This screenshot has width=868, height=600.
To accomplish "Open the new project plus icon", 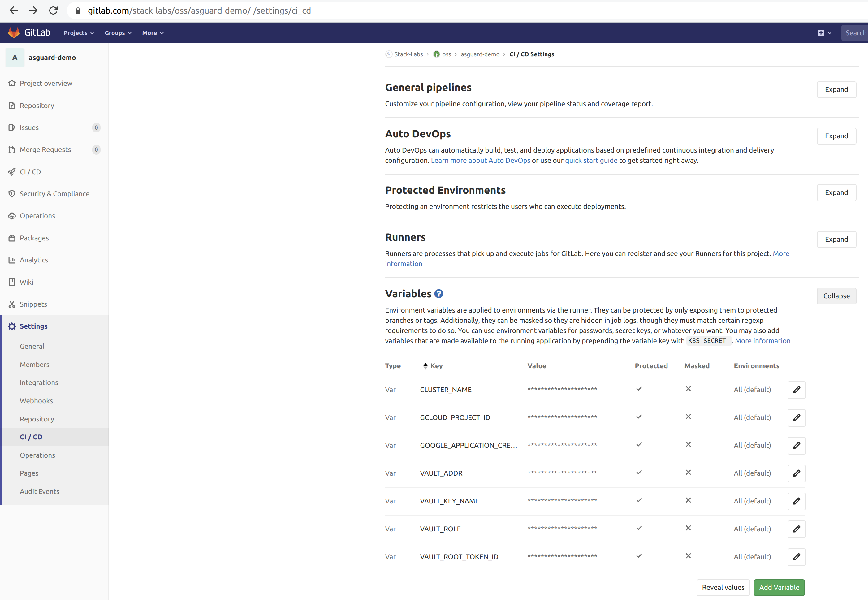I will [821, 33].
